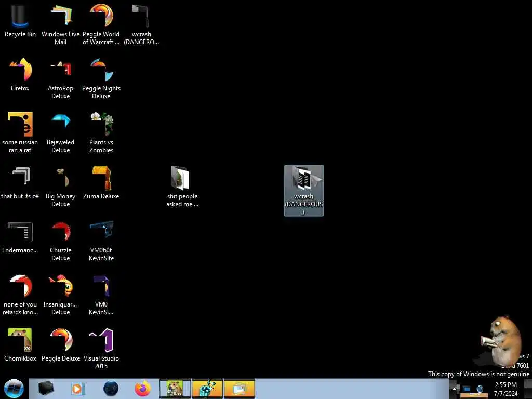Image resolution: width=532 pixels, height=399 pixels.
Task: Select the Peggle Deluxe shortcut
Action: [60, 345]
